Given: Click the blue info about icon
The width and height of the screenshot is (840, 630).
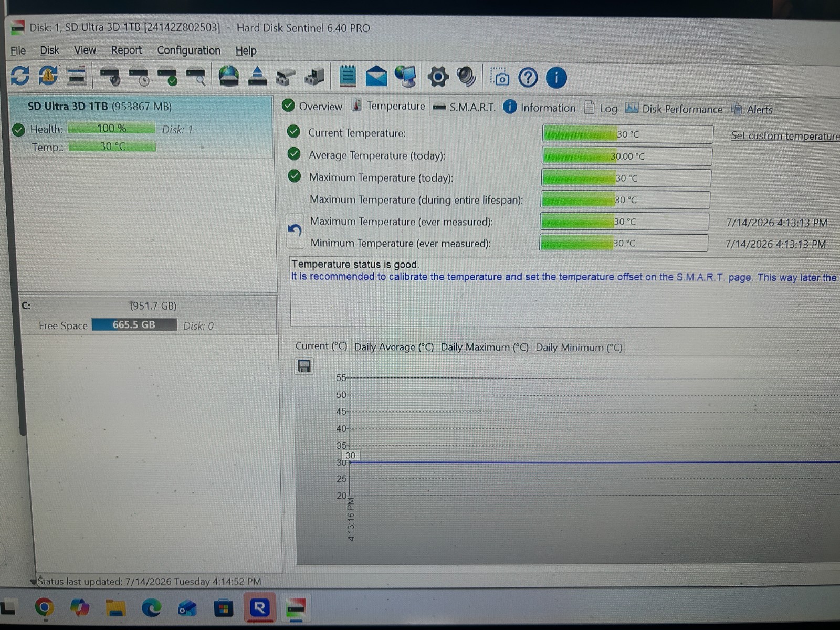Looking at the screenshot, I should (x=556, y=78).
